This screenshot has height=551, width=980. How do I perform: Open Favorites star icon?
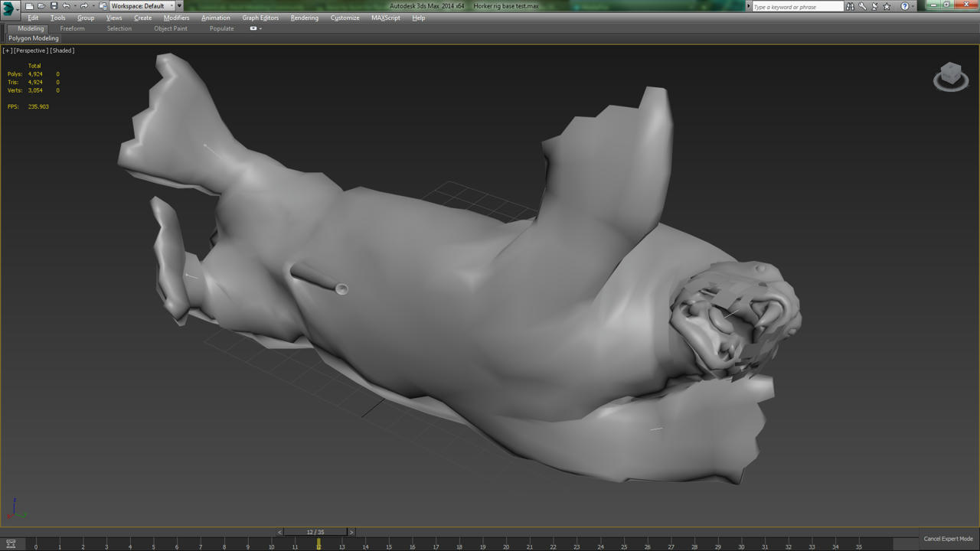tap(887, 6)
